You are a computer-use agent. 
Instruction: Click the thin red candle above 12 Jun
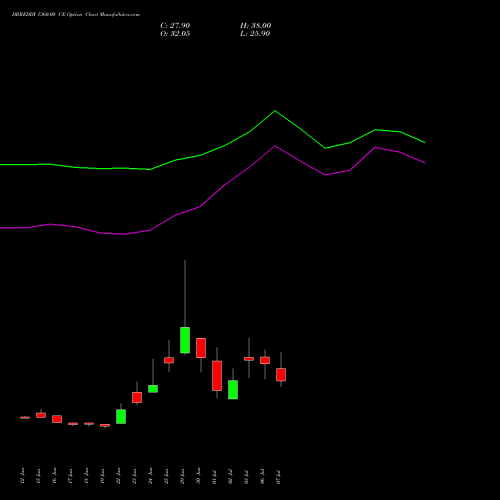[25, 417]
